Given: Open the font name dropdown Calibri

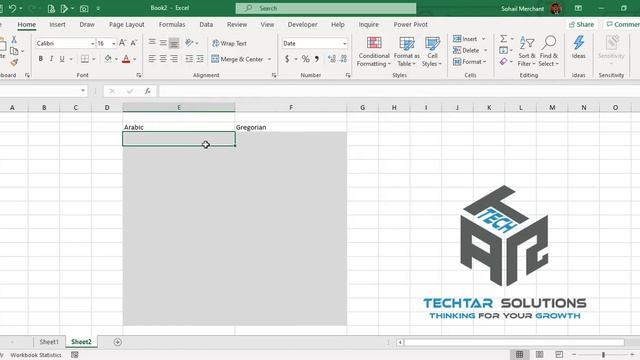Looking at the screenshot, I should point(92,43).
